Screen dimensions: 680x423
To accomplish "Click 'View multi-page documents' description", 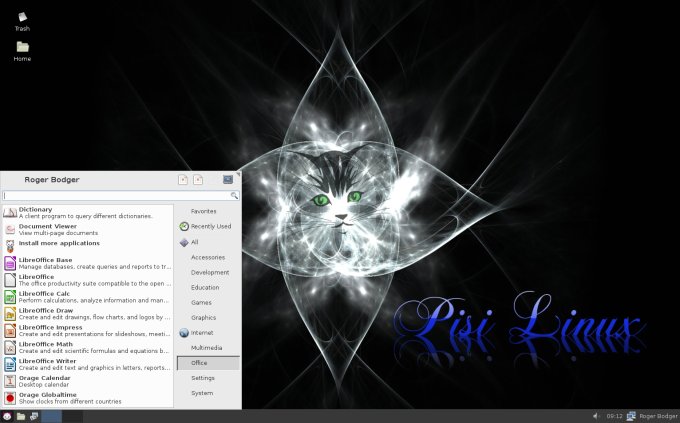I will [x=58, y=233].
